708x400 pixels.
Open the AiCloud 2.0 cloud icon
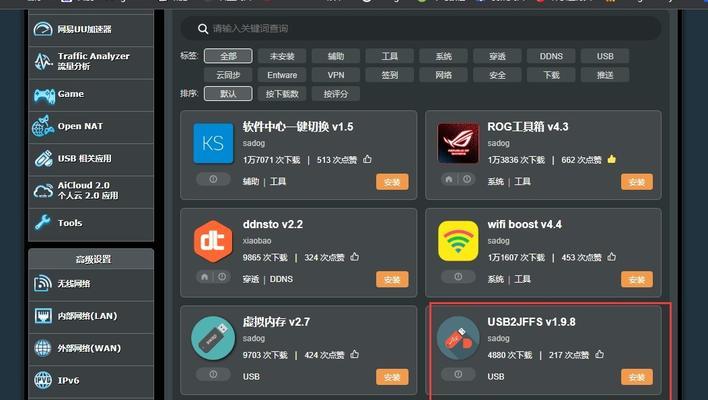43,191
